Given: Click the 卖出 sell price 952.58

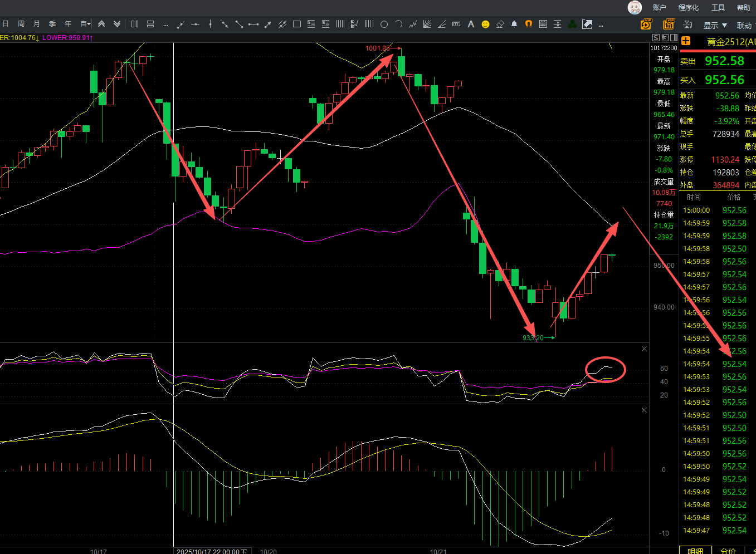Looking at the screenshot, I should click(724, 61).
